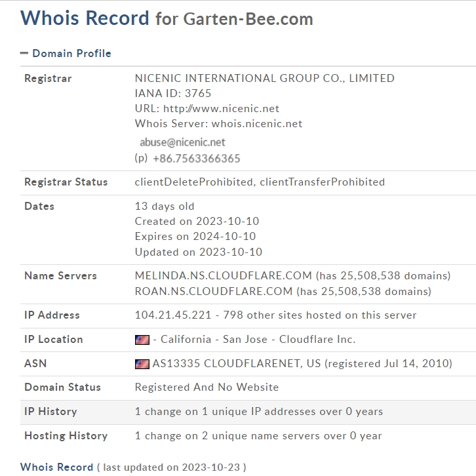The image size is (476, 476).
Task: Click the Registrar Status row label
Action: 66,182
